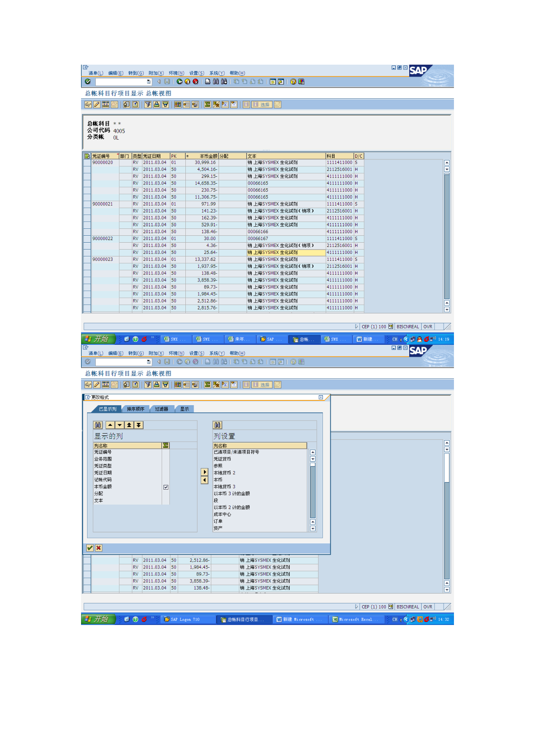Viewport: 535px width, 756px height.
Task: Select 记帐代码 in 显示的列 list
Action: point(128,480)
